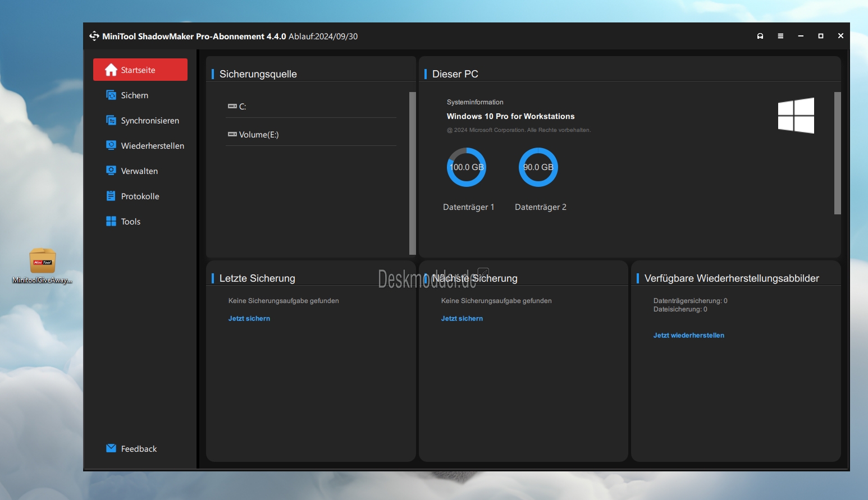Click Jetzt sichern under Nächste Sicherung
This screenshot has height=500, width=868.
coord(462,318)
